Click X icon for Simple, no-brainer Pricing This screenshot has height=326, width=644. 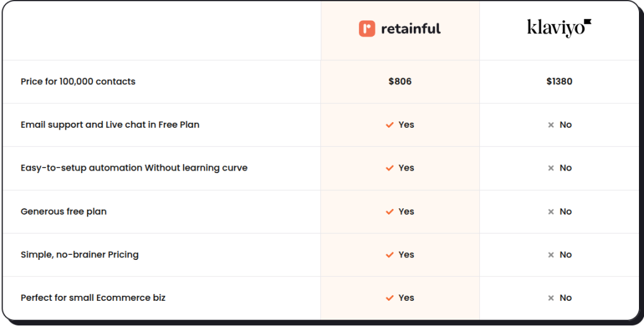click(551, 255)
